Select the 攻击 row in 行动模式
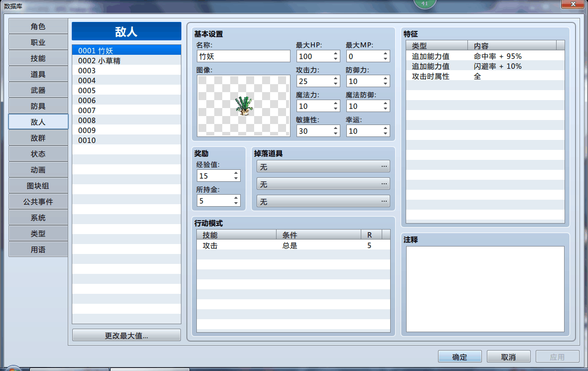 pos(293,246)
